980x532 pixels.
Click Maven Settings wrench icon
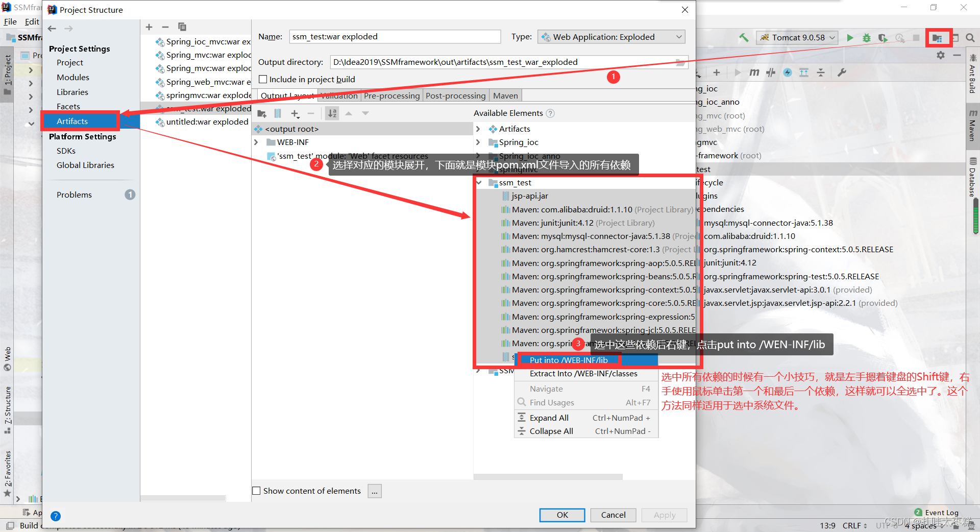(842, 72)
